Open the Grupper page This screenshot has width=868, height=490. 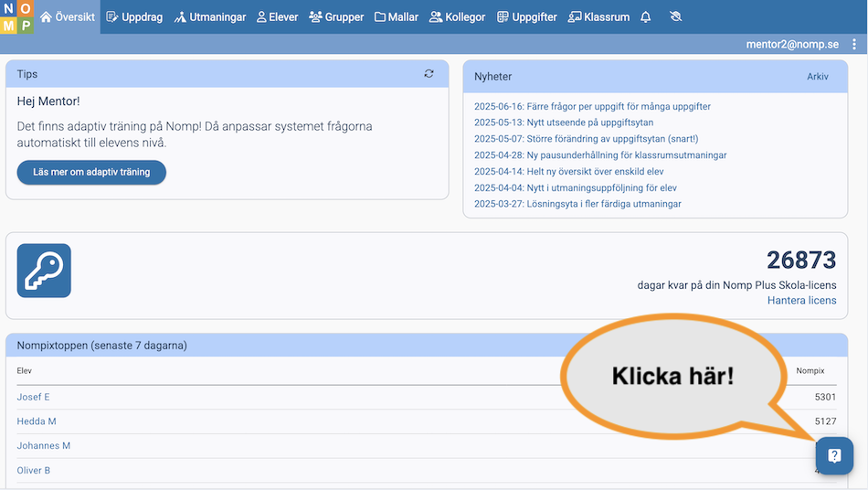point(336,17)
